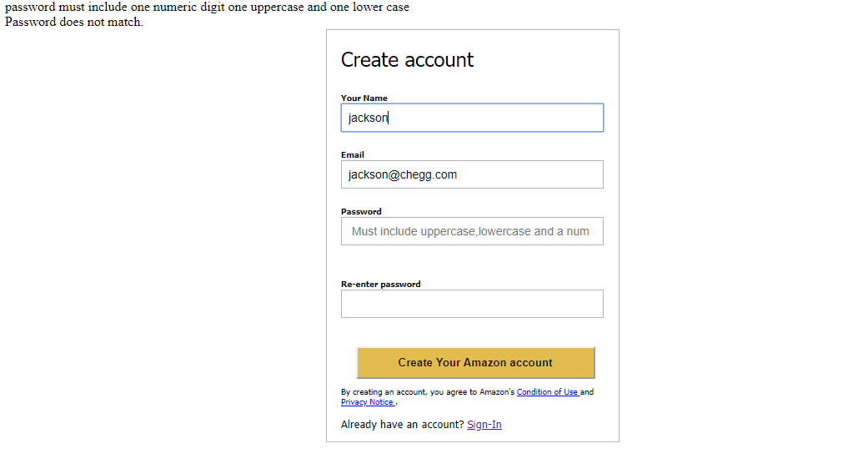868x474 pixels.
Task: Click the 'password must include one numeric digit' message
Action: point(207,8)
